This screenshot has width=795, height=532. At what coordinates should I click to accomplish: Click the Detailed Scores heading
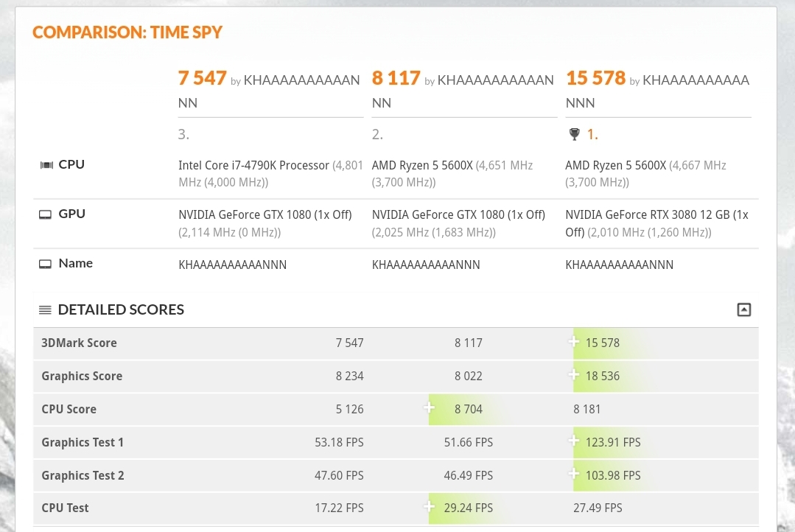[121, 310]
